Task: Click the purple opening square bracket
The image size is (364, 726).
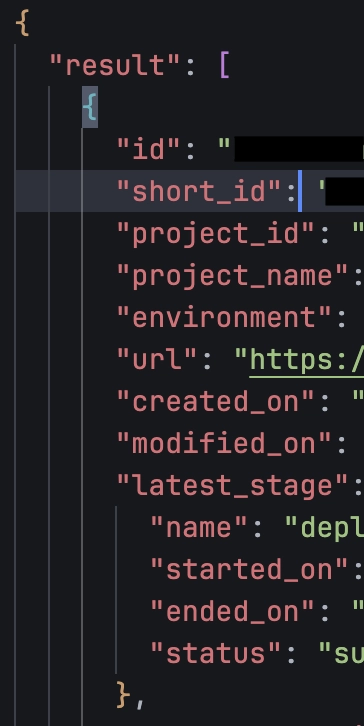Action: (x=225, y=65)
